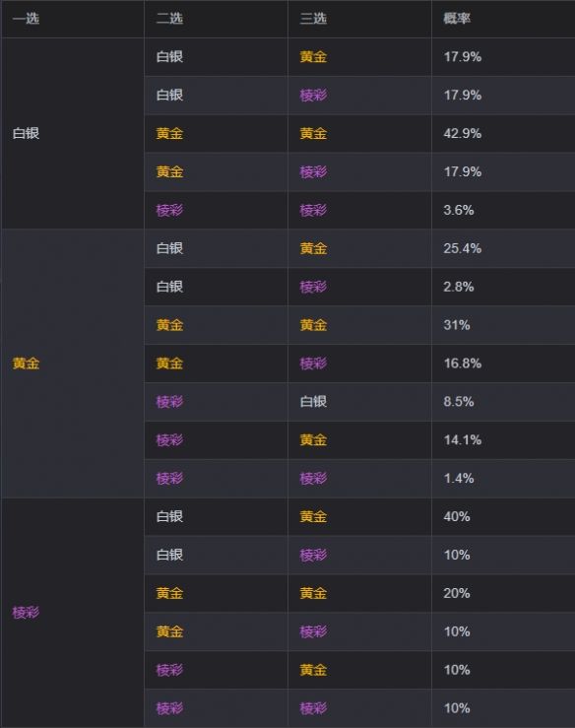Click the 三选 column header
Viewport: 575px width, 728px height.
[359, 19]
